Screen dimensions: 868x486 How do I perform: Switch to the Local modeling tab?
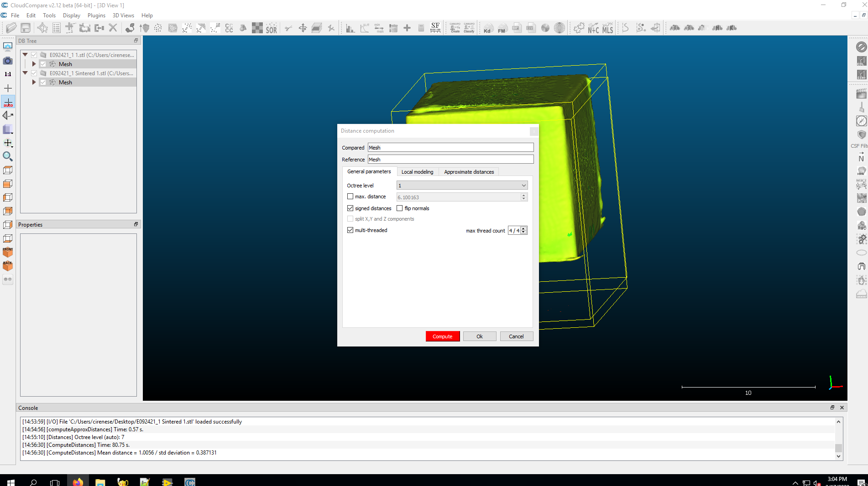(417, 172)
